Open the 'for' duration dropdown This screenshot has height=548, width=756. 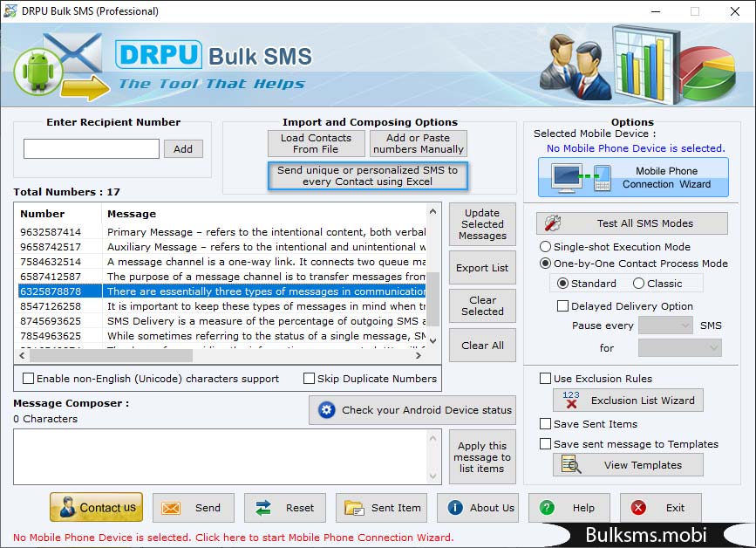click(680, 348)
